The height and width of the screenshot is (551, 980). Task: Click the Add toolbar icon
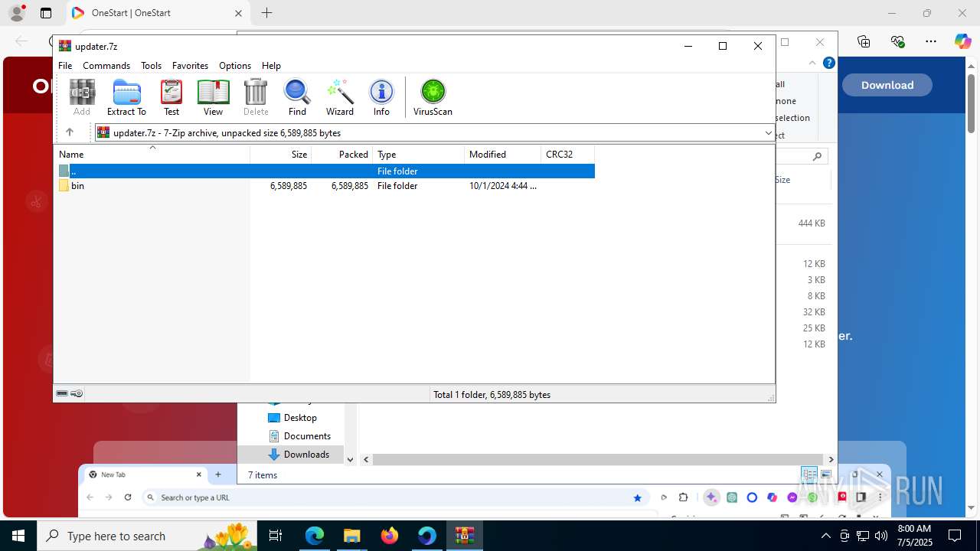(x=82, y=98)
